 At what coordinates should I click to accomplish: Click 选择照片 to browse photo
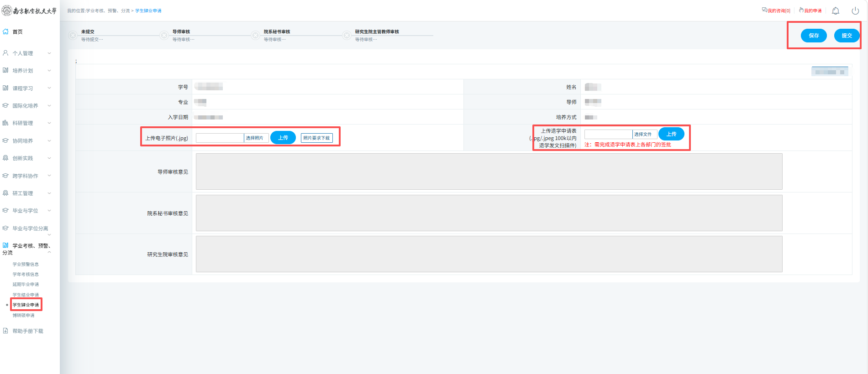pos(255,138)
